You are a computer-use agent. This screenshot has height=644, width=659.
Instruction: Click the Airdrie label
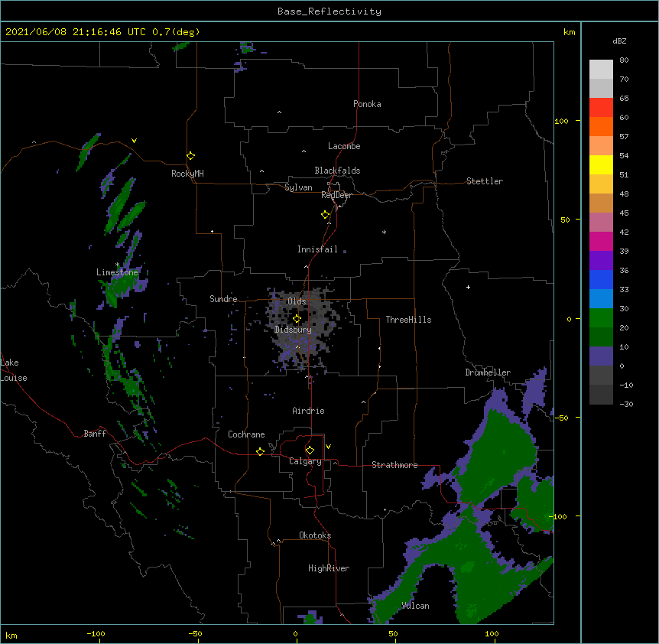pyautogui.click(x=308, y=411)
